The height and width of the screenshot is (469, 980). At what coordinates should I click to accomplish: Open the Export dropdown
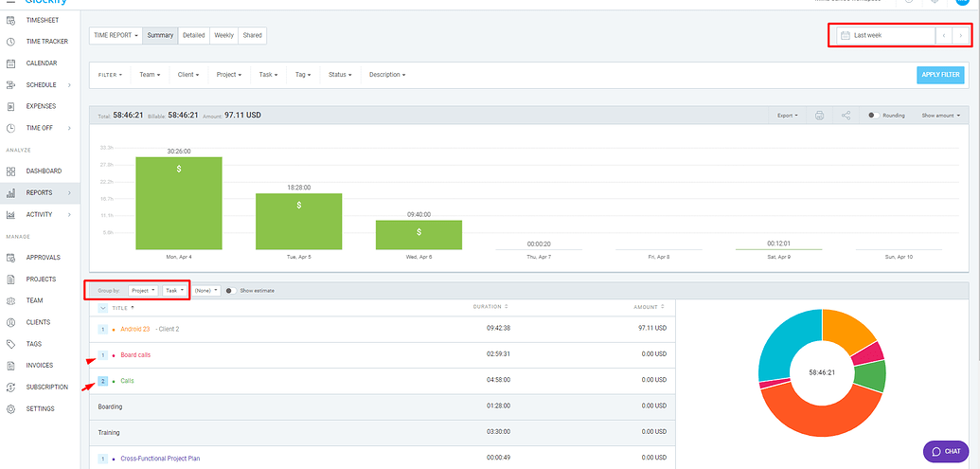[x=788, y=116]
